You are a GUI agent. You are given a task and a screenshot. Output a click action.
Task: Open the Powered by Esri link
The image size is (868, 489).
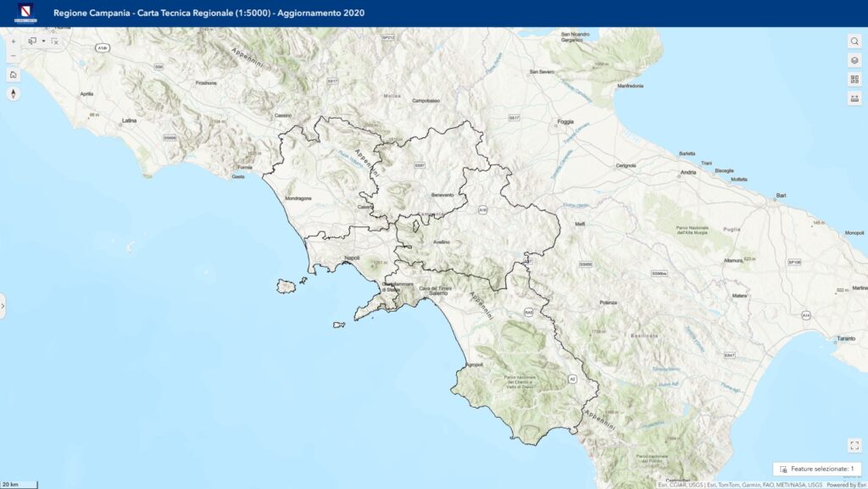coord(847,485)
